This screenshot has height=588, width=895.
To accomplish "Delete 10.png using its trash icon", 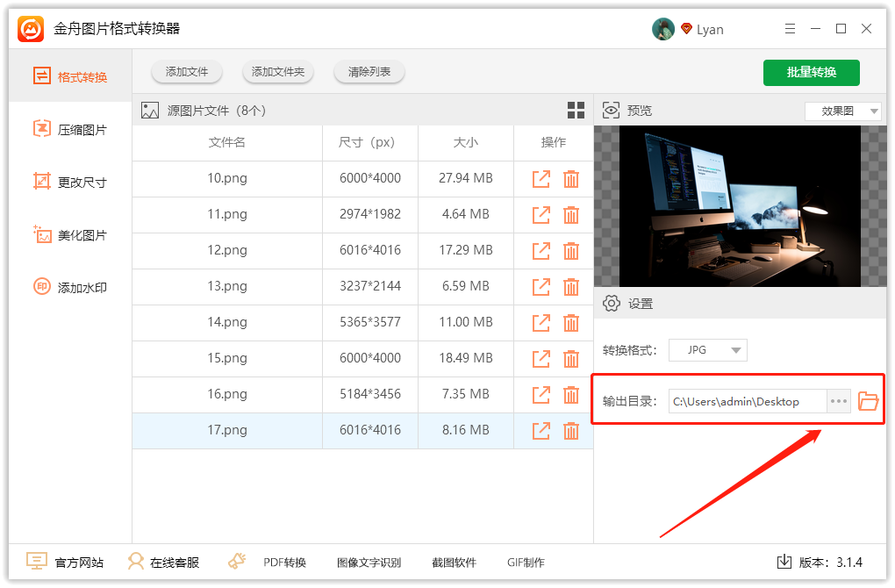I will [x=571, y=179].
